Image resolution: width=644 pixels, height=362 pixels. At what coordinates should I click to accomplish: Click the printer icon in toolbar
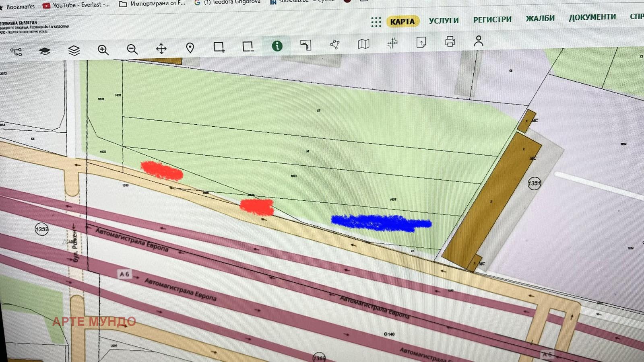[x=450, y=41]
